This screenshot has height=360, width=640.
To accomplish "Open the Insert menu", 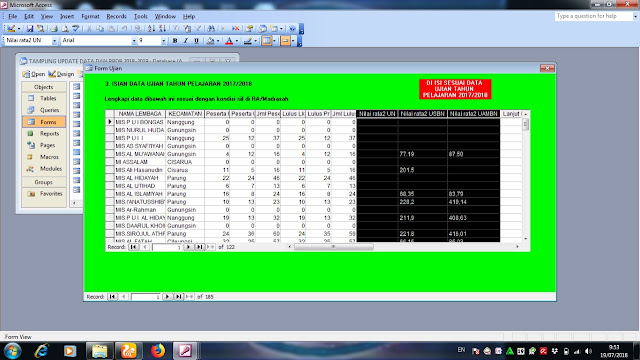I will pos(67,16).
